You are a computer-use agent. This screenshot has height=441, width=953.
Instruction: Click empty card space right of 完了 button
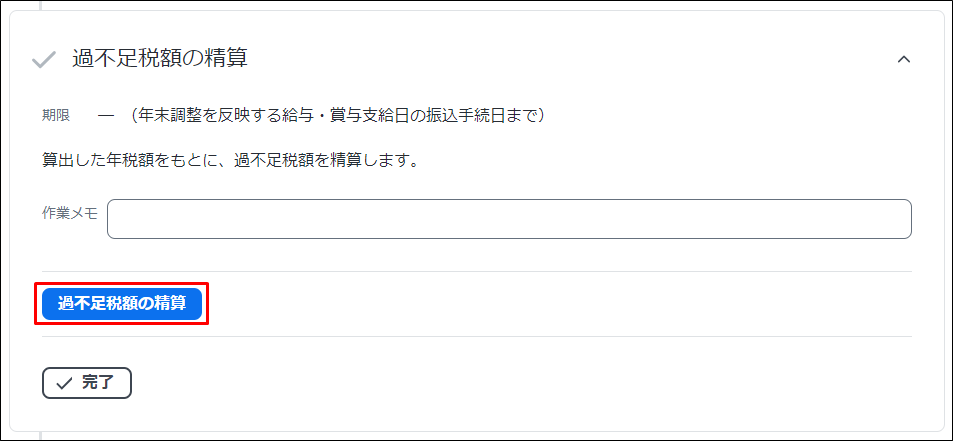517,383
